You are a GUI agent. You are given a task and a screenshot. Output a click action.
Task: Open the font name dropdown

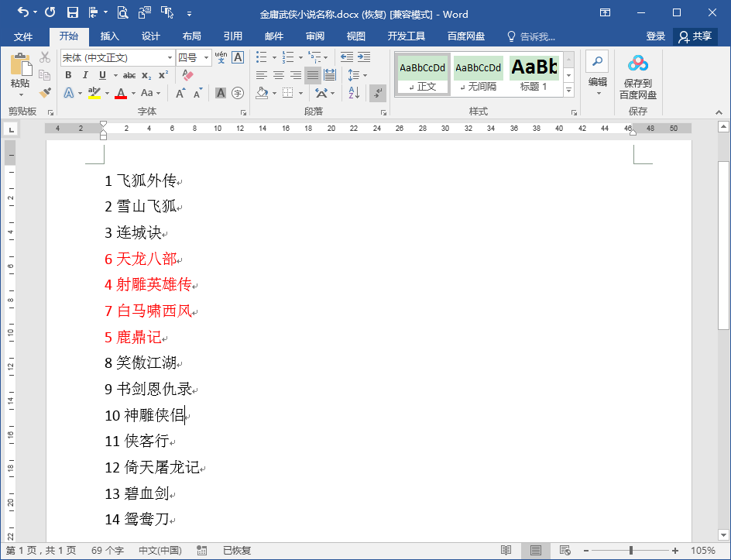click(170, 58)
